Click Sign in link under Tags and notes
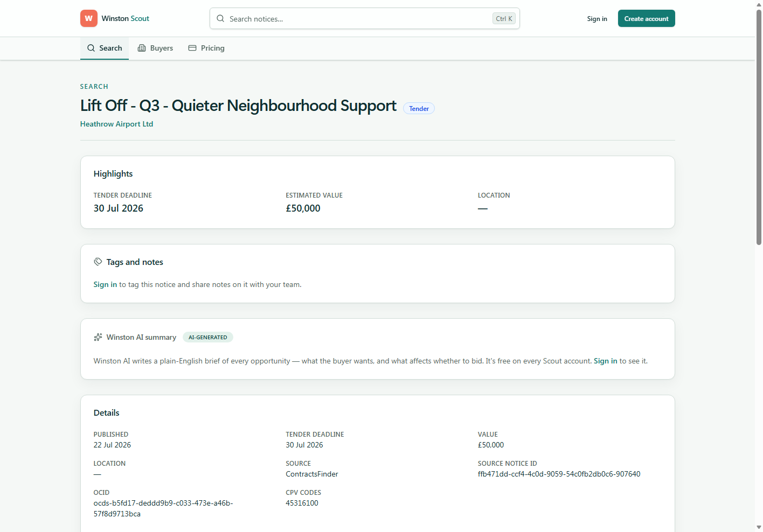 [105, 284]
